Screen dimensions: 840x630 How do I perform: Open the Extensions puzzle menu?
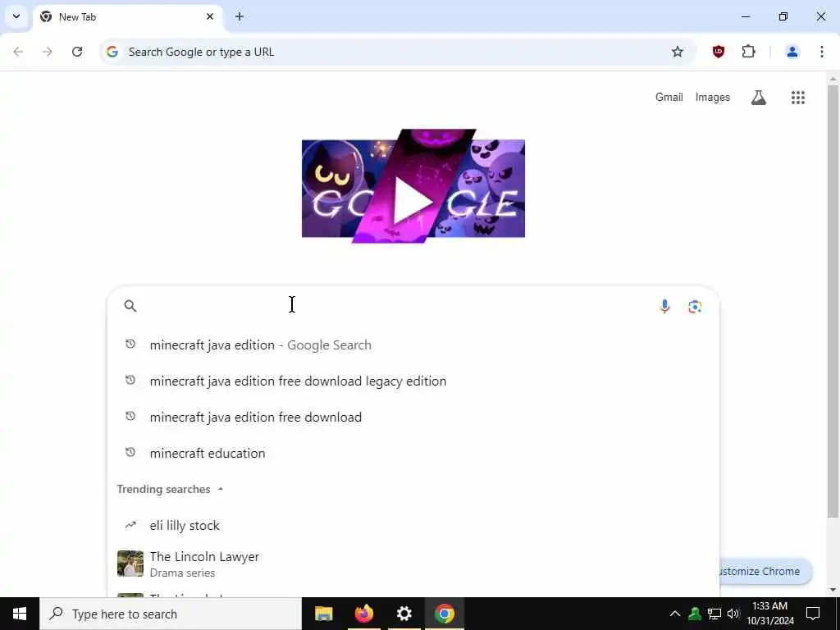pos(748,52)
